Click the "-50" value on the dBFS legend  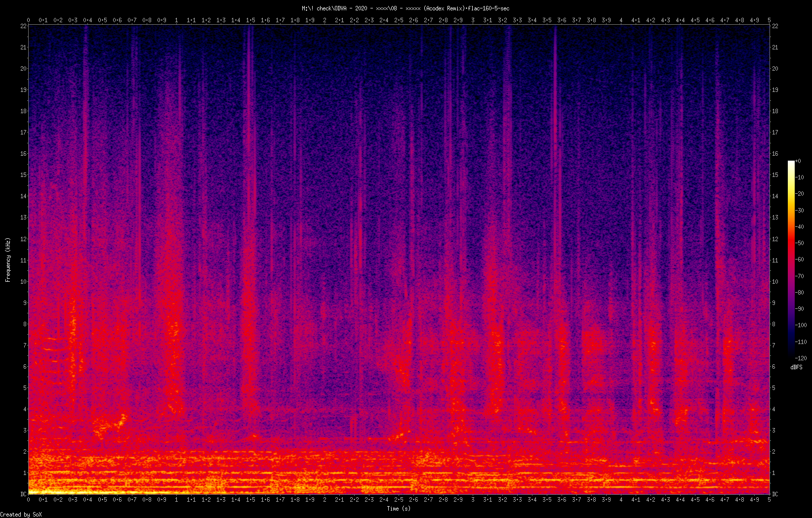[800, 243]
